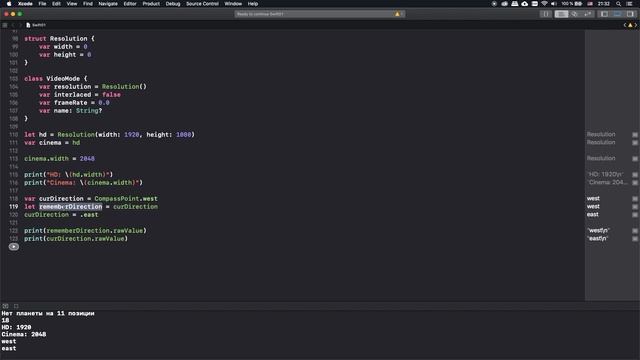Click 'curDirection = .east' on line 120
The image size is (640, 360).
tap(61, 215)
